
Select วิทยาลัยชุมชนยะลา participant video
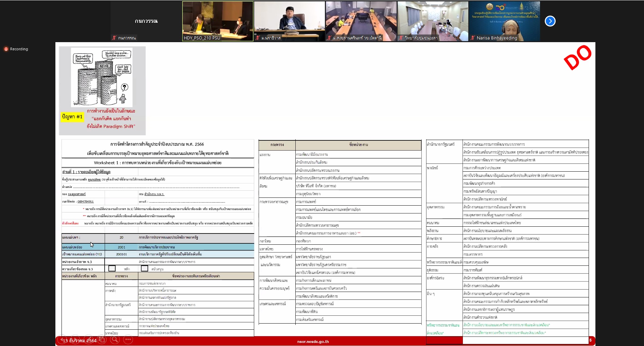[433, 21]
